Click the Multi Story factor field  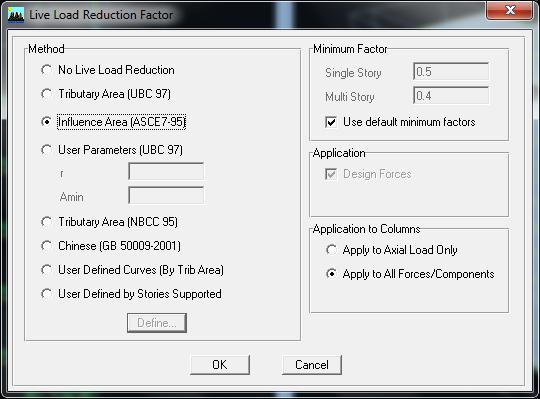(451, 96)
